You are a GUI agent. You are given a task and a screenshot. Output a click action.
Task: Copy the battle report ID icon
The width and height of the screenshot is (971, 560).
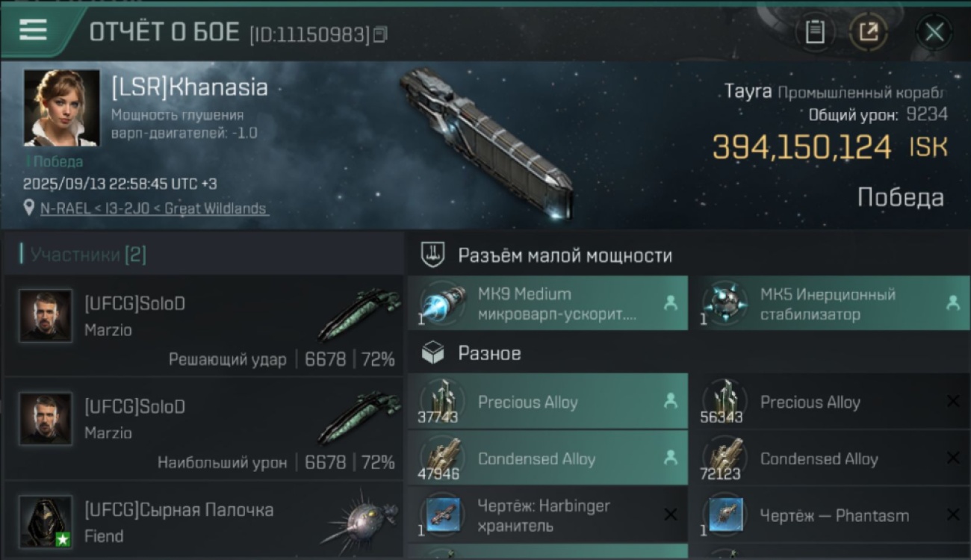pyautogui.click(x=380, y=34)
